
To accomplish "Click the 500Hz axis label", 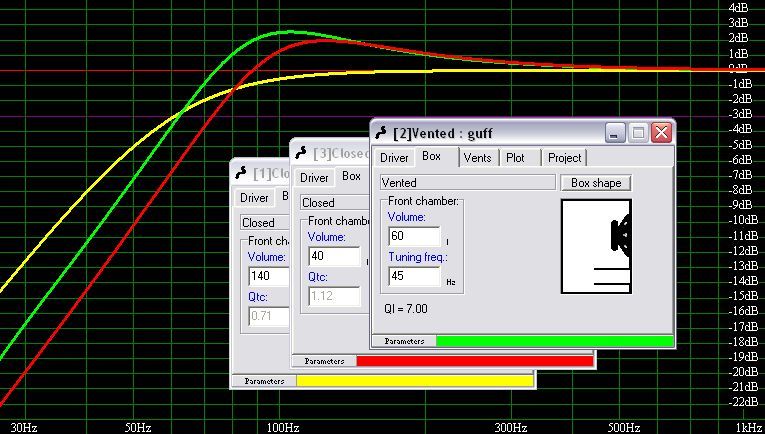I will click(x=624, y=428).
